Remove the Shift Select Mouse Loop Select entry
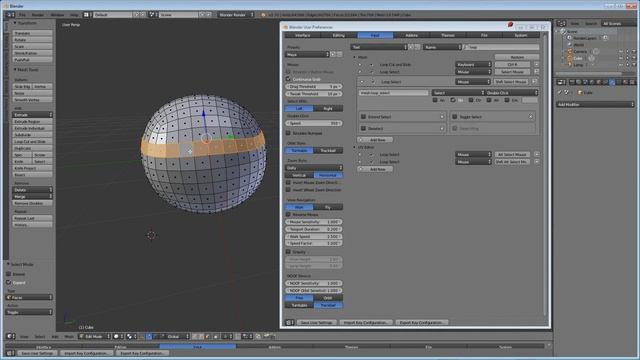The image size is (640, 360). point(534,82)
